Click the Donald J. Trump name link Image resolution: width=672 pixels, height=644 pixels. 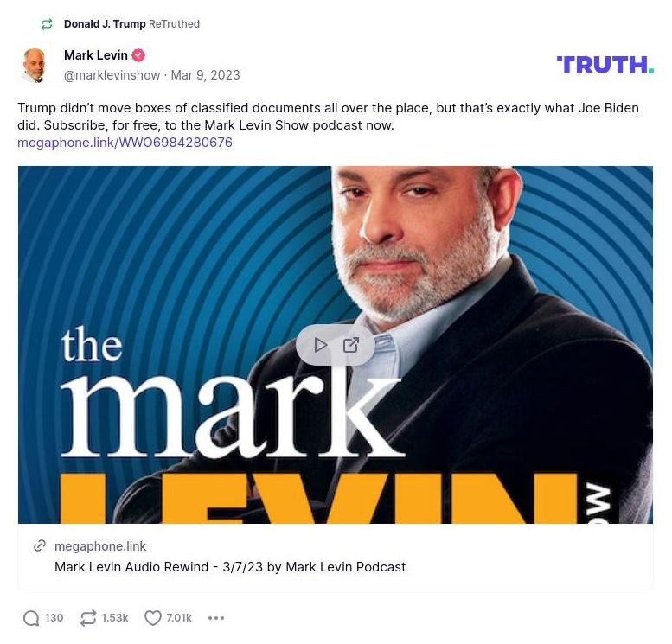(105, 24)
